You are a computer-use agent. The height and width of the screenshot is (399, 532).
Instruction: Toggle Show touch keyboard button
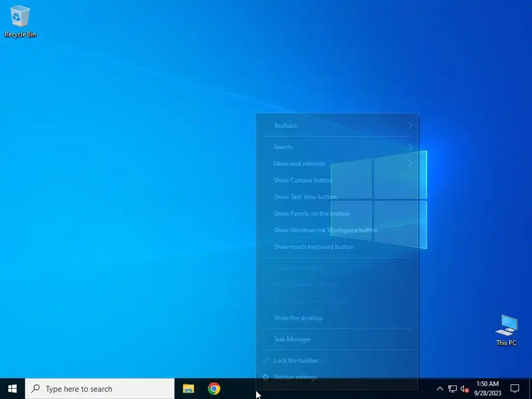(x=337, y=247)
